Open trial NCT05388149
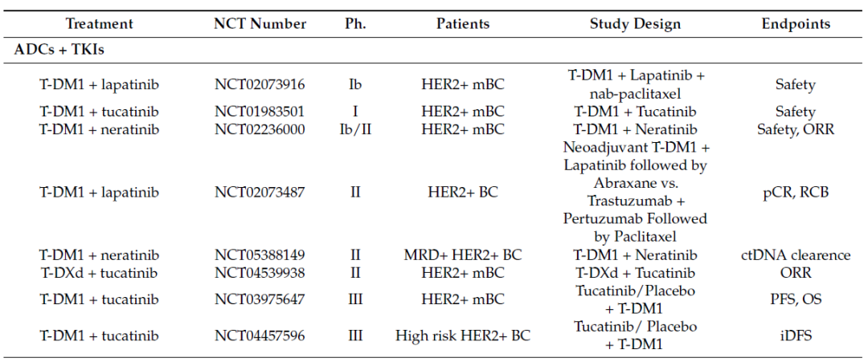868x362 pixels. [x=260, y=255]
